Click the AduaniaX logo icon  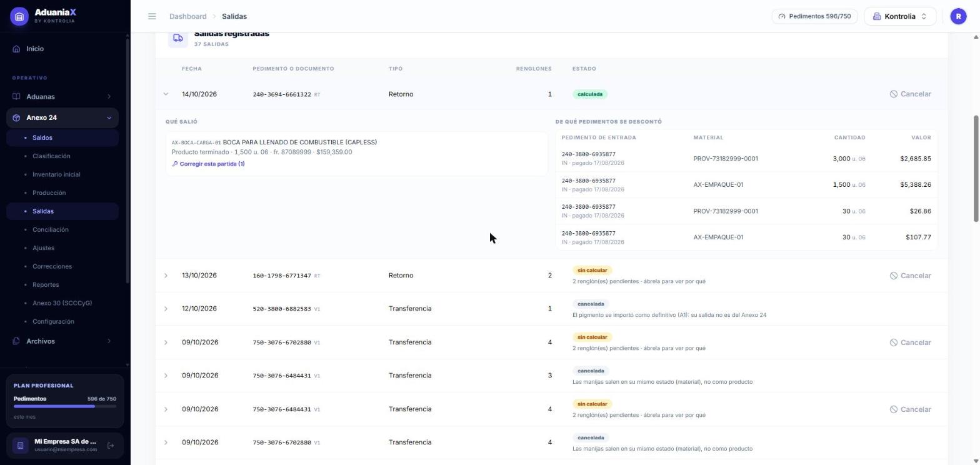click(x=19, y=16)
